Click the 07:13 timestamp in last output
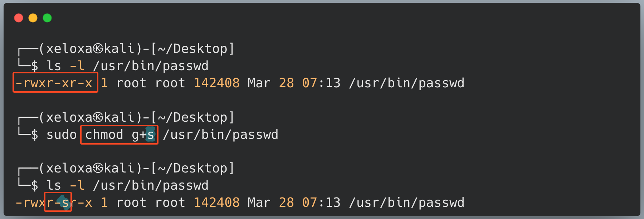 (x=321, y=203)
